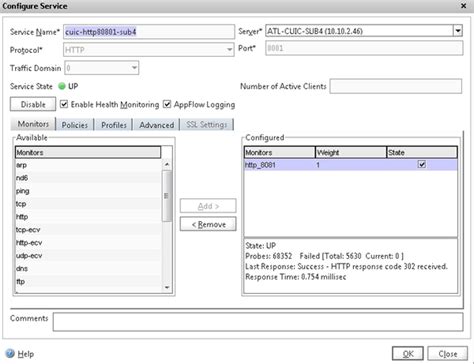Click the green Service State indicator
Viewport: 474px width, 364px height.
tap(62, 86)
